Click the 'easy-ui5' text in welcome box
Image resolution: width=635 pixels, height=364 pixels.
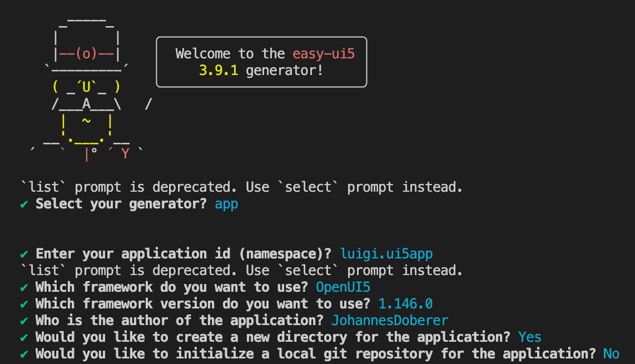click(x=324, y=54)
